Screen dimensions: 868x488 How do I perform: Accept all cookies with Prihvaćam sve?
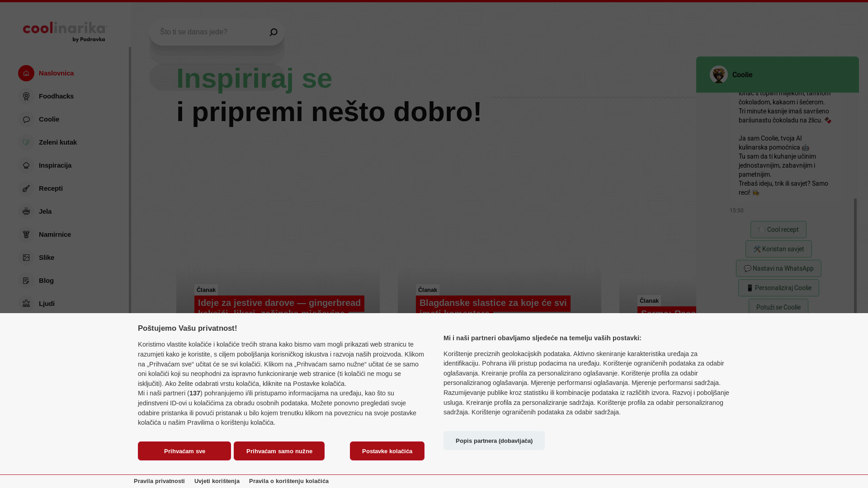click(x=184, y=451)
